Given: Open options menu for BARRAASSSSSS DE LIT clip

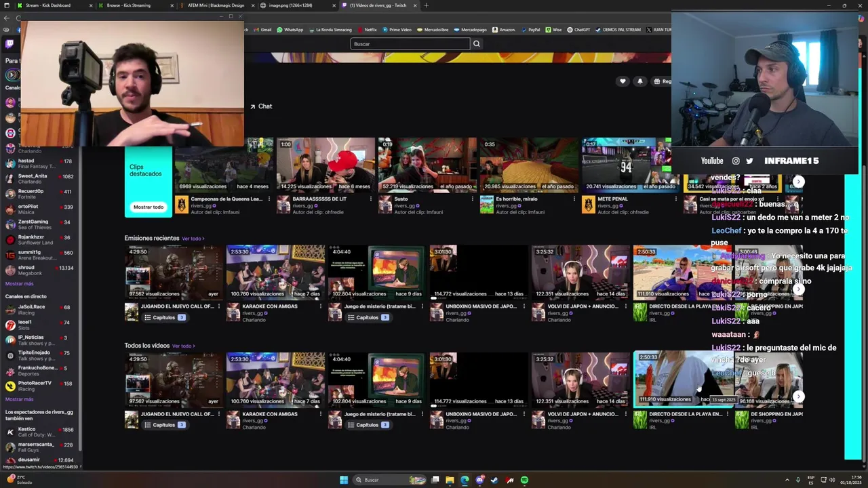Looking at the screenshot, I should point(370,199).
